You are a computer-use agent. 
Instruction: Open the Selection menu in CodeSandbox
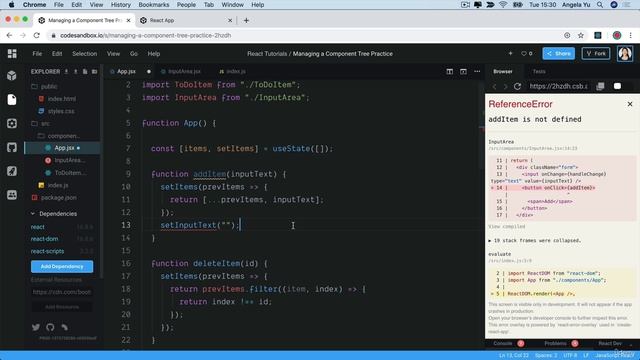click(x=84, y=53)
